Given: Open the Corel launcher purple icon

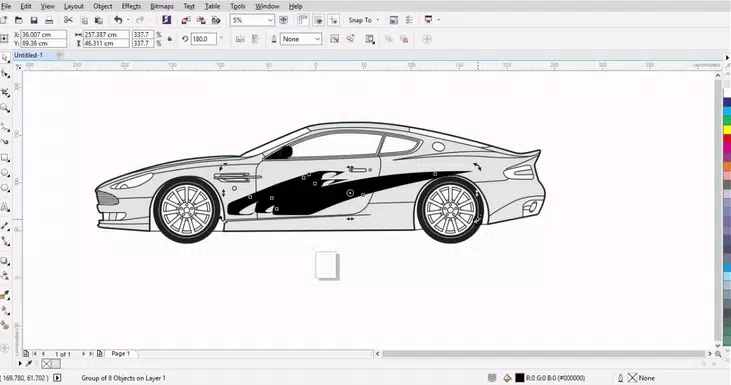Looking at the screenshot, I should pos(166,20).
